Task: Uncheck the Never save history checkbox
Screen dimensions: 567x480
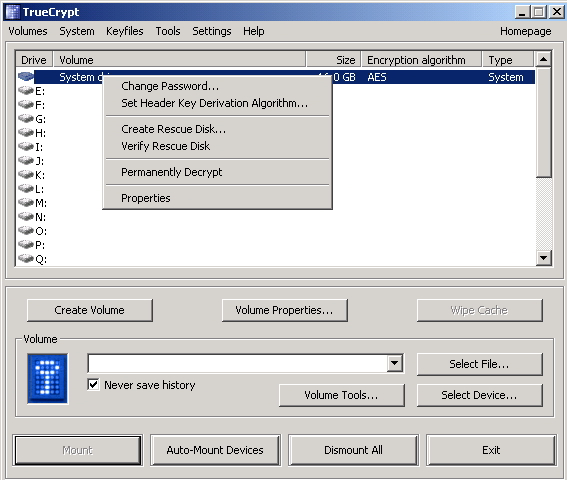Action: click(93, 385)
